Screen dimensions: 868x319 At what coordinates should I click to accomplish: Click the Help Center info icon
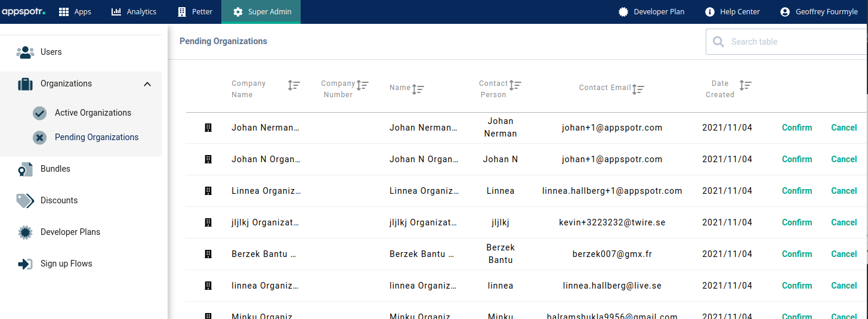point(710,12)
